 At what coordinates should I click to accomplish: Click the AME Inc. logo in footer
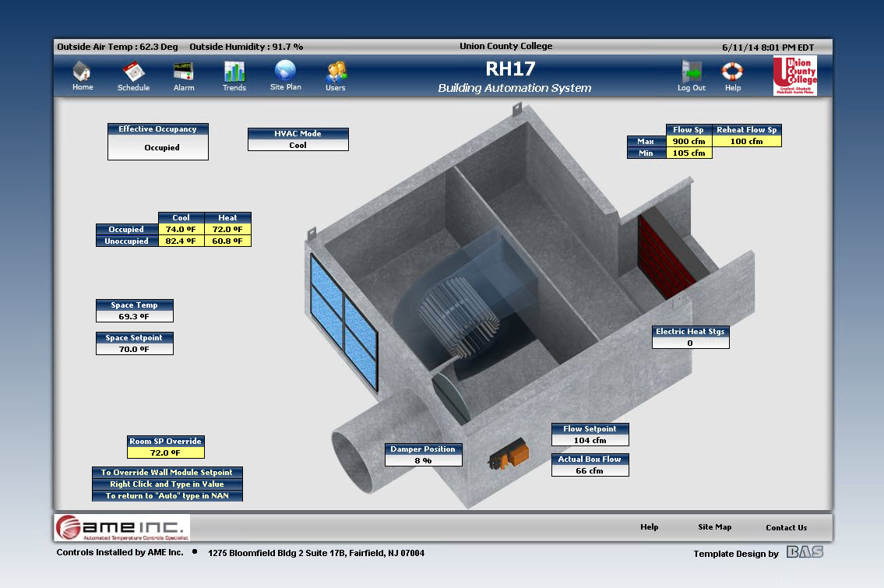(x=122, y=527)
